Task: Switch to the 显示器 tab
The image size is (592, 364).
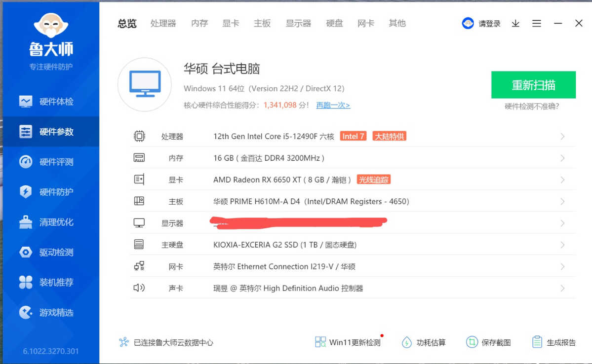Action: click(x=298, y=23)
